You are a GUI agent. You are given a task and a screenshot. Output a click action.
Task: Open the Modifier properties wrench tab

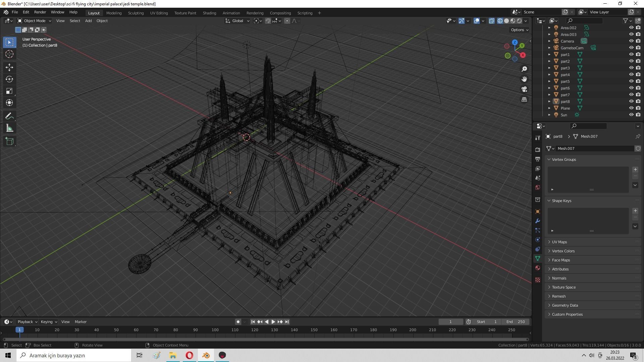(538, 221)
